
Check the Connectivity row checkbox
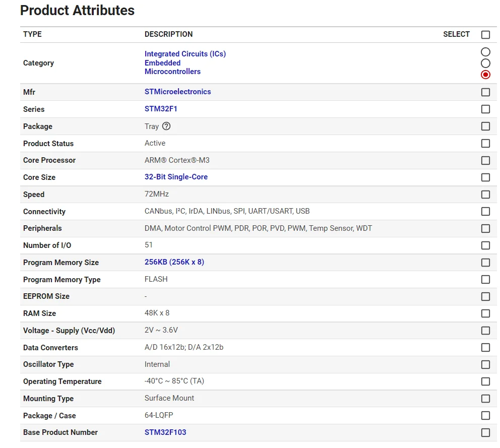[485, 212]
